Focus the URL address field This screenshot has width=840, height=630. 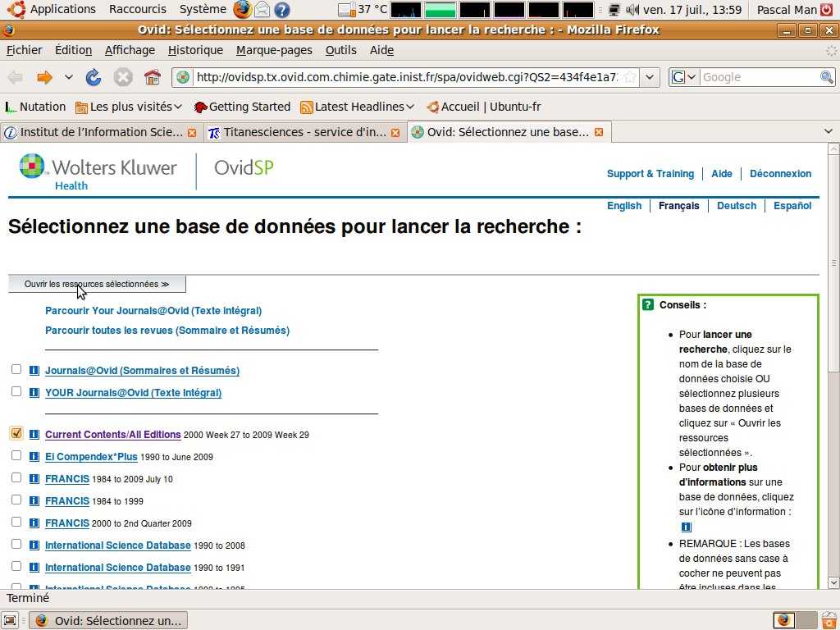[407, 77]
